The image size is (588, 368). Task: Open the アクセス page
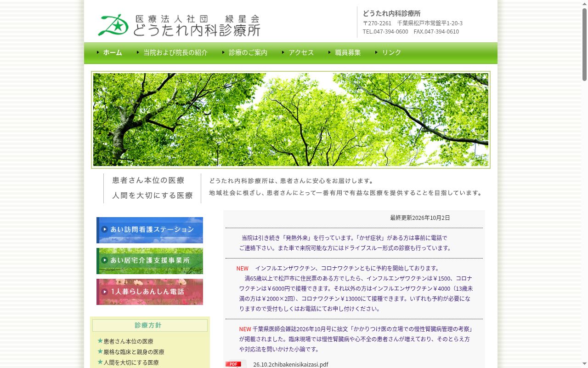pyautogui.click(x=301, y=52)
